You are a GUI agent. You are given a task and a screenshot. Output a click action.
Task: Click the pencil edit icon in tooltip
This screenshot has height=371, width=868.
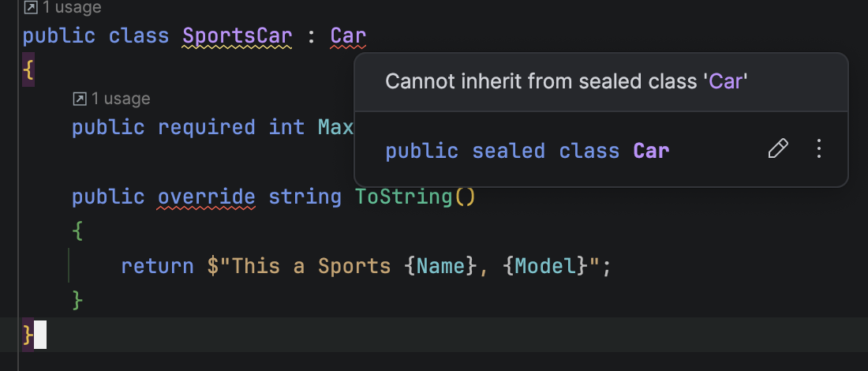[x=778, y=149]
